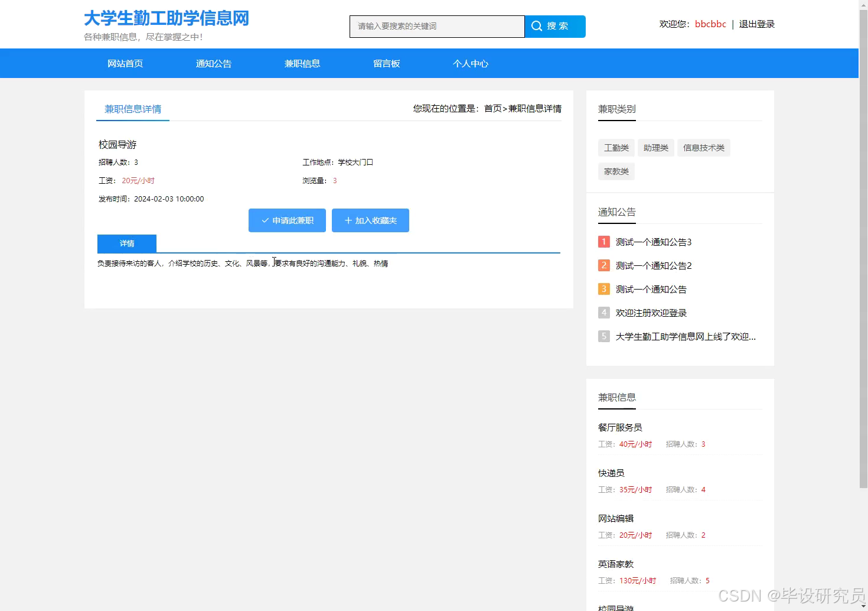Click the page vertical scrollbar thumb
The height and width of the screenshot is (611, 868).
click(x=863, y=248)
